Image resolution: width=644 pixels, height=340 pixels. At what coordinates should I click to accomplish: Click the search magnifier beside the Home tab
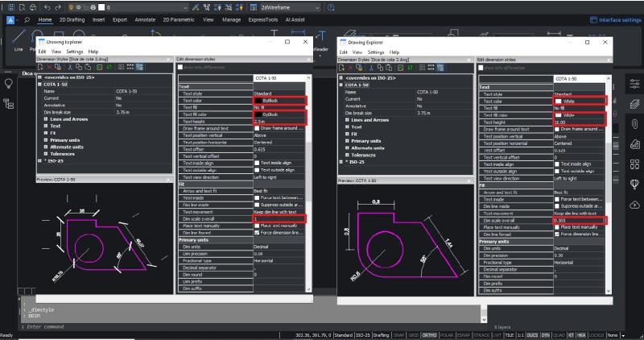pos(28,19)
